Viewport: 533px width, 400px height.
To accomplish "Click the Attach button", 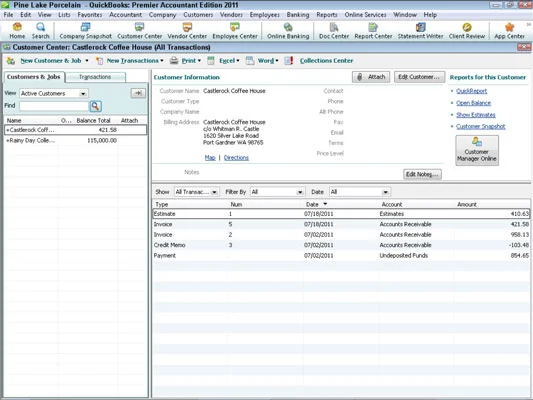I will point(371,77).
